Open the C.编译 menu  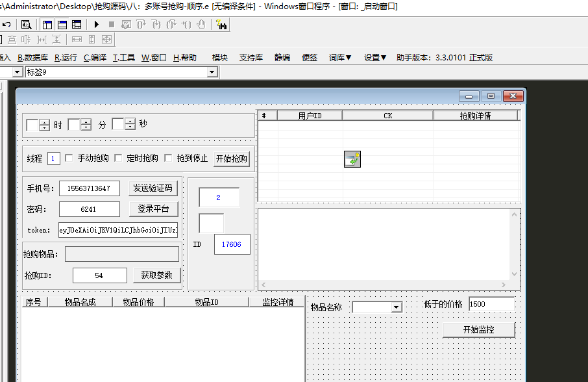pyautogui.click(x=95, y=57)
